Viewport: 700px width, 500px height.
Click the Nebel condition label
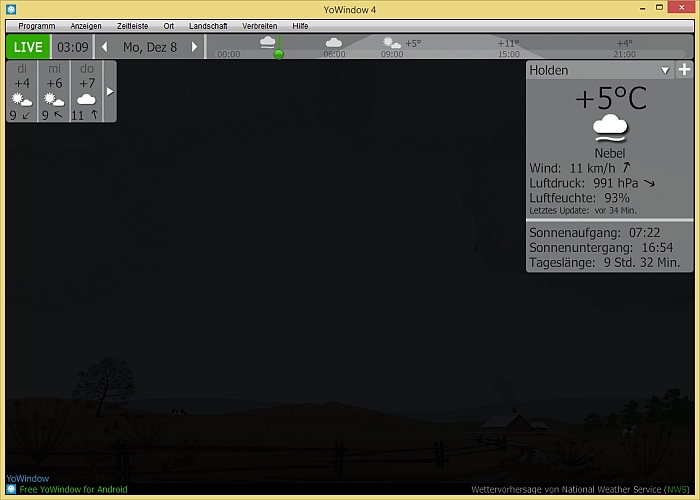pyautogui.click(x=610, y=153)
